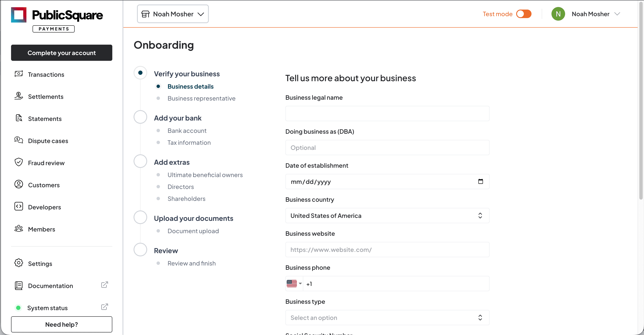Click Complete your account button
This screenshot has height=335, width=644.
click(61, 53)
